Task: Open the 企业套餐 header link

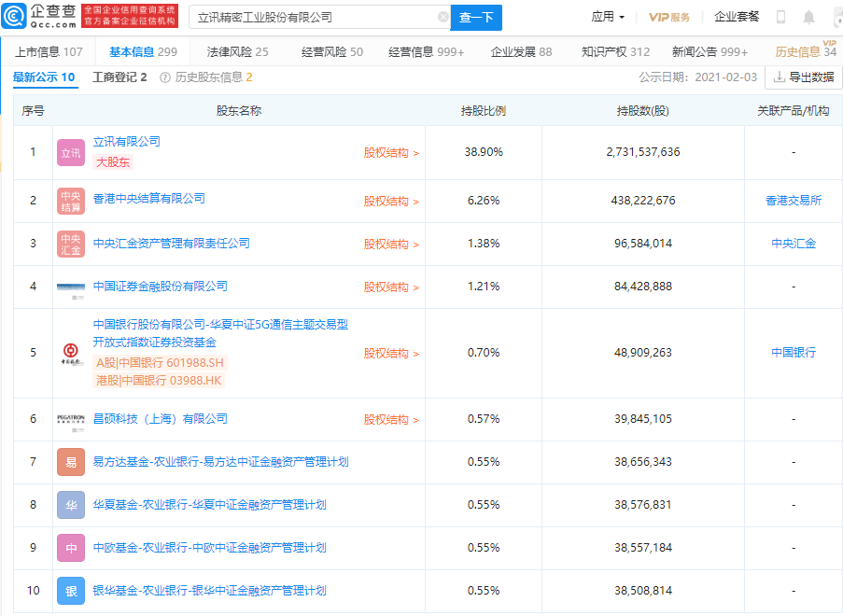Action: (x=737, y=17)
